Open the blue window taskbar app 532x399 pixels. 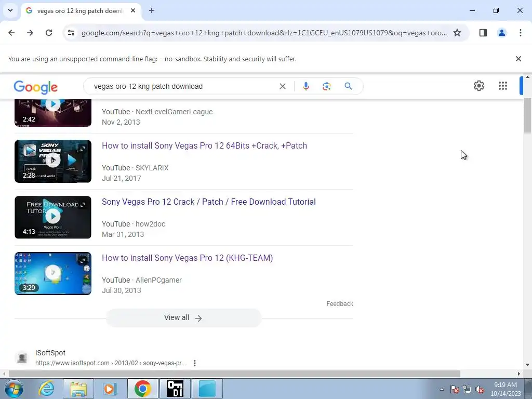[x=207, y=389]
